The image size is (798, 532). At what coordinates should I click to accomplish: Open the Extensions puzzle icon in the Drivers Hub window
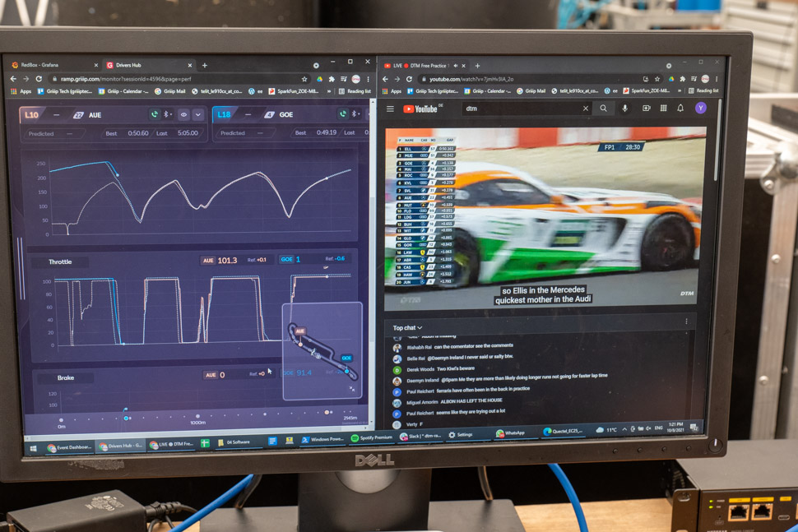(332, 79)
